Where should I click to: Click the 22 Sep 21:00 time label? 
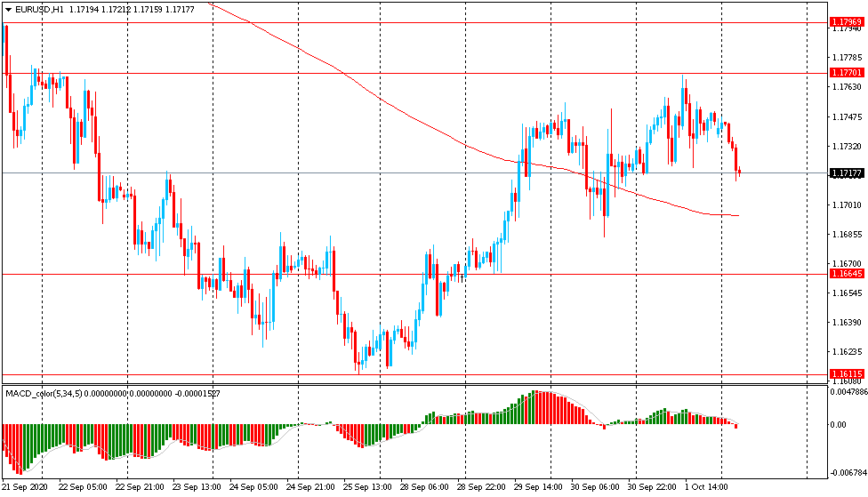[x=140, y=487]
